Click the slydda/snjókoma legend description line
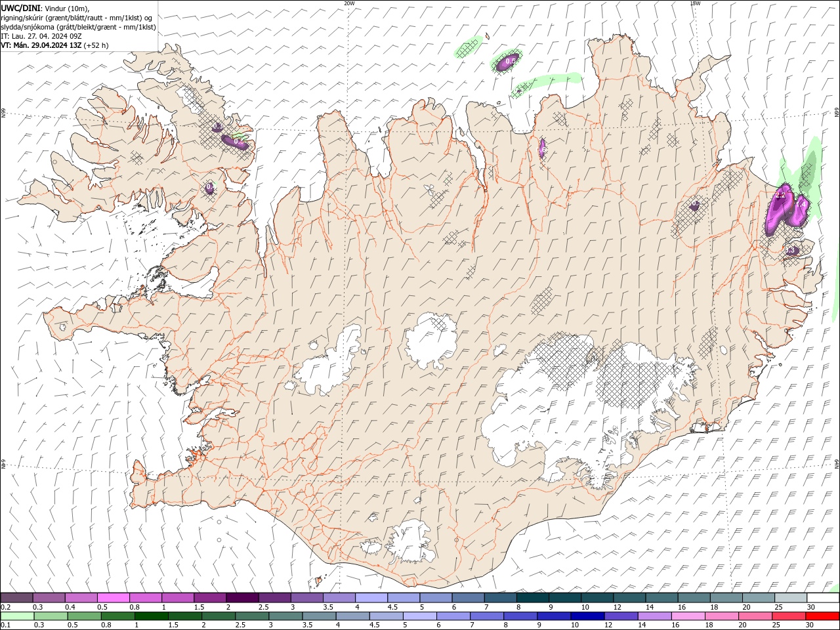The width and height of the screenshot is (840, 630). pos(78,27)
